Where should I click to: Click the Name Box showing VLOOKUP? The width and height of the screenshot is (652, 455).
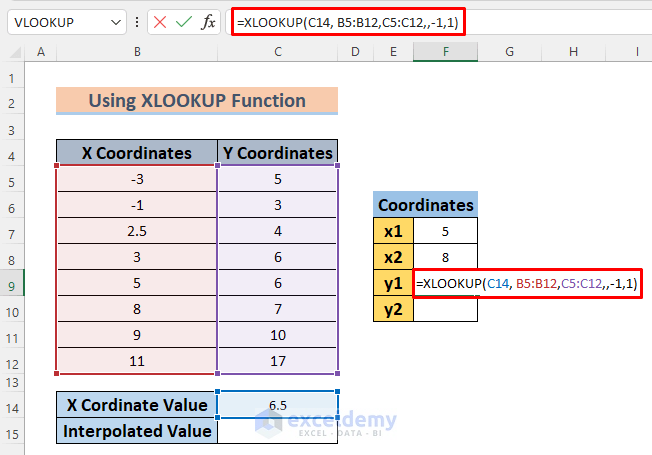(67, 22)
